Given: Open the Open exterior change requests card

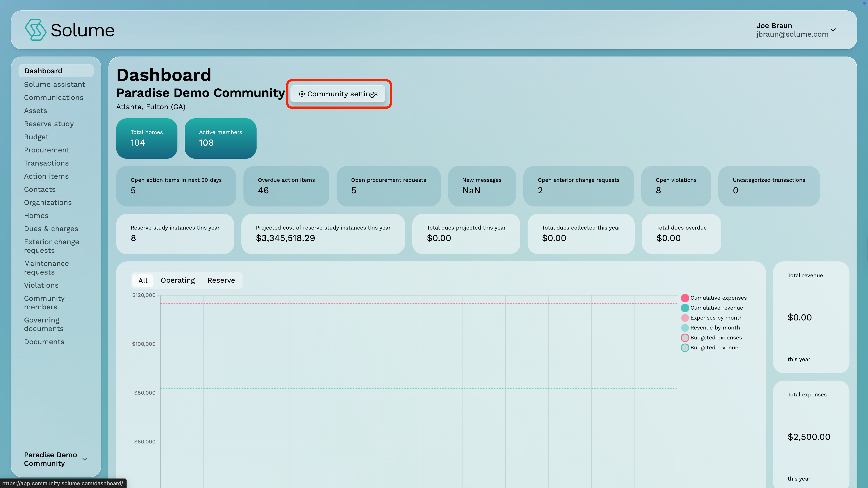Looking at the screenshot, I should click(578, 186).
